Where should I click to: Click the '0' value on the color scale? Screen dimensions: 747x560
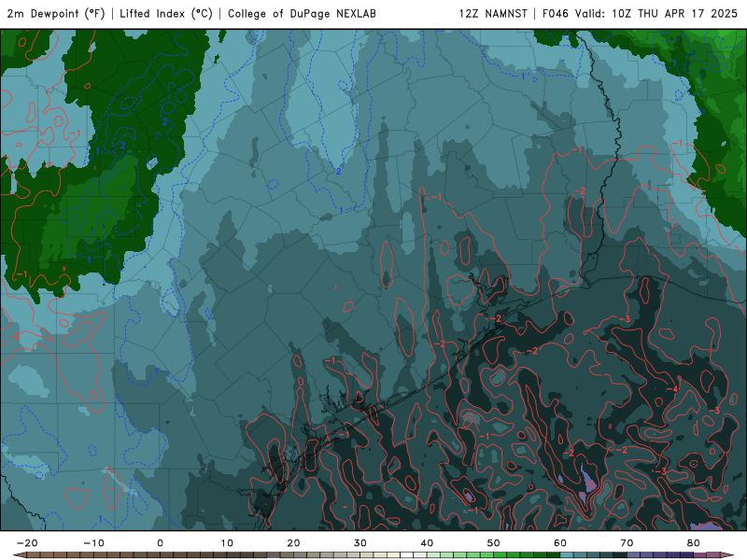[160, 543]
